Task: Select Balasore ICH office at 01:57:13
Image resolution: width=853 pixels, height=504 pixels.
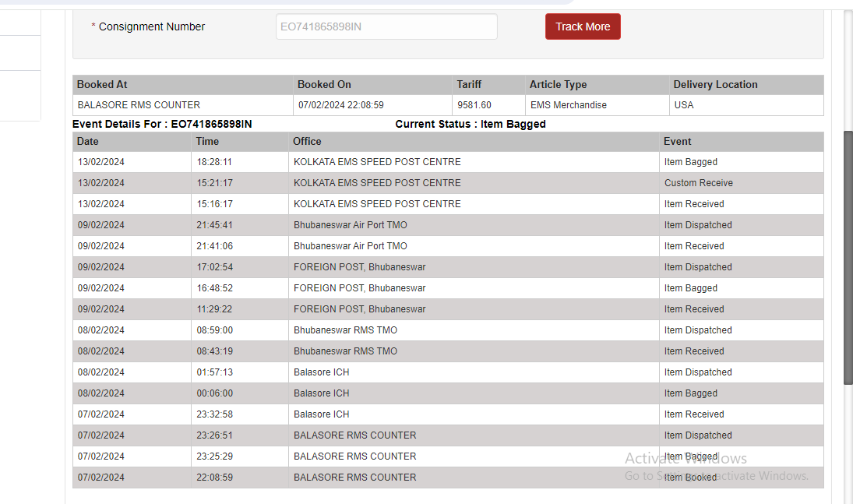Action: tap(474, 372)
